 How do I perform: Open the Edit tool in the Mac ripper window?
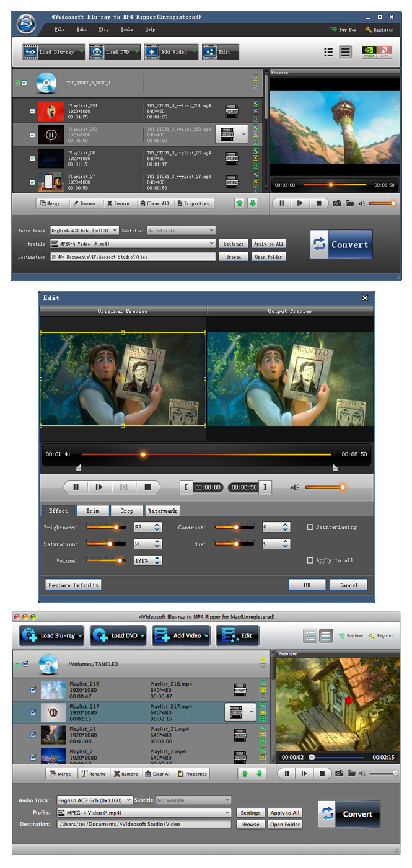237,635
